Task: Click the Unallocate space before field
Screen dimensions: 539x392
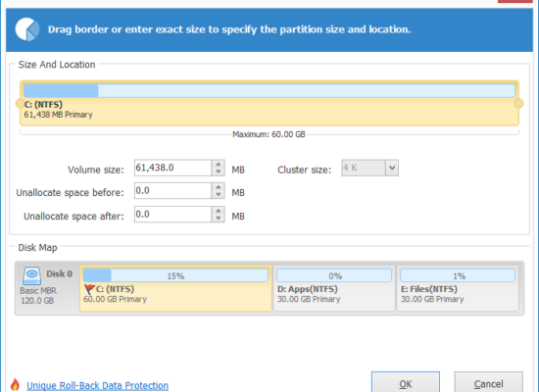Action: pyautogui.click(x=172, y=191)
